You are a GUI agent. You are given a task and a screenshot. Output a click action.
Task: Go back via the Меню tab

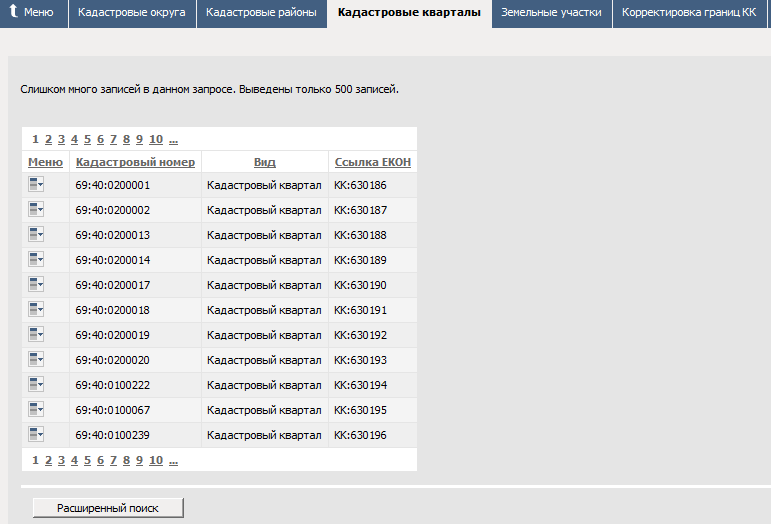point(33,13)
